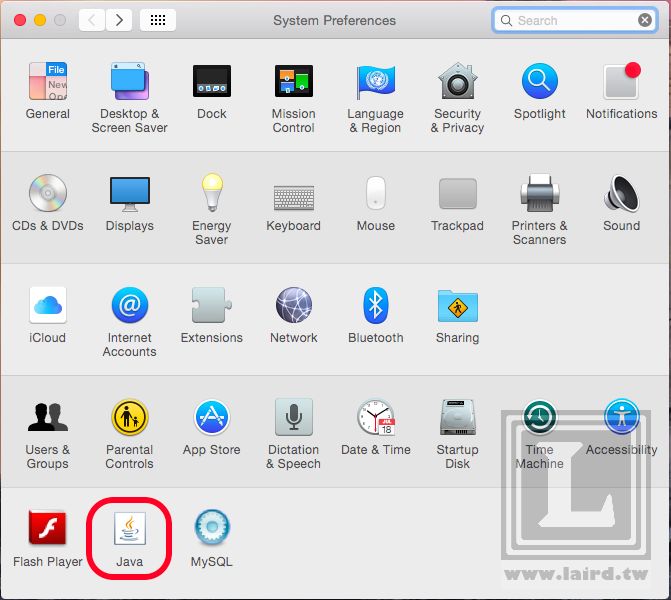Viewport: 671px width, 600px height.
Task: Open the General preferences pane
Action: (48, 81)
